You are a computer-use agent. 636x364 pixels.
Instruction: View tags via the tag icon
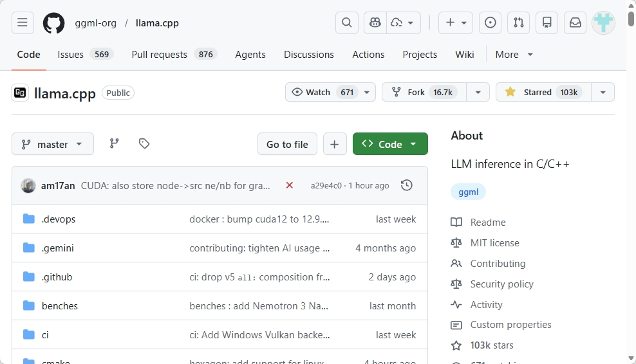pos(144,143)
